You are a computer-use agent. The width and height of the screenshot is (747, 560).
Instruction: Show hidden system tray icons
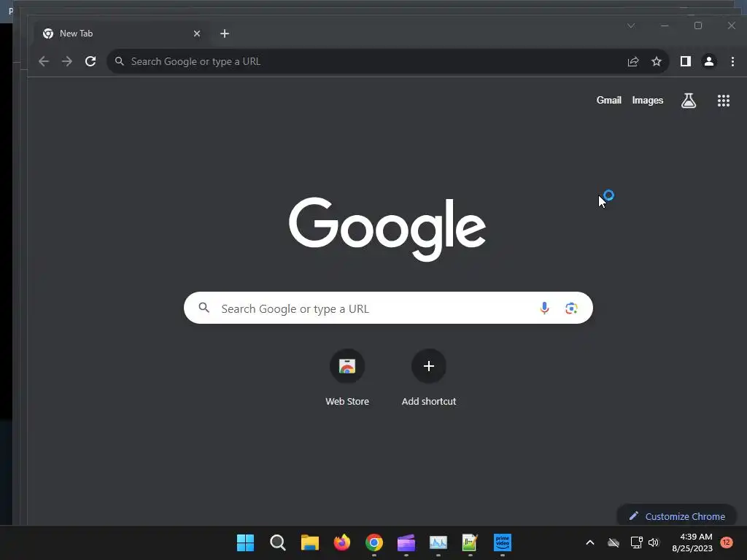tap(589, 542)
